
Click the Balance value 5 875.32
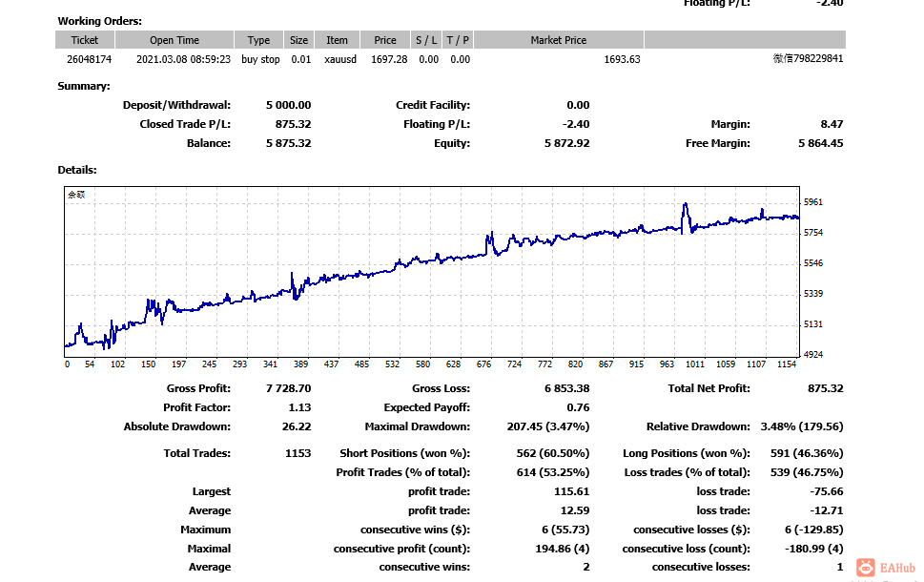point(288,143)
